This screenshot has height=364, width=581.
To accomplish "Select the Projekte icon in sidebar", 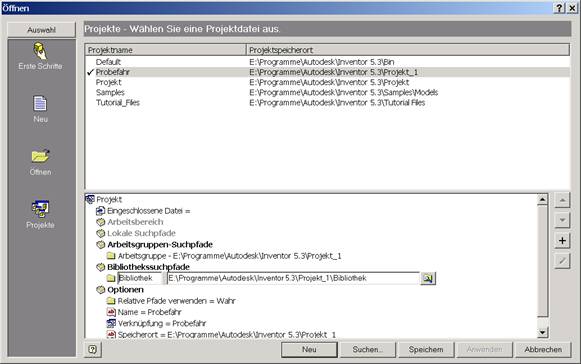I will (x=40, y=209).
